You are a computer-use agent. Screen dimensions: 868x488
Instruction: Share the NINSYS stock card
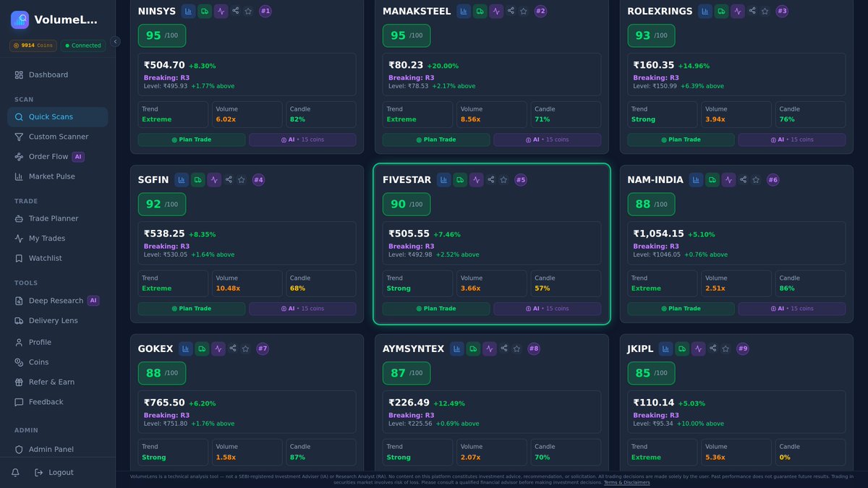[236, 11]
